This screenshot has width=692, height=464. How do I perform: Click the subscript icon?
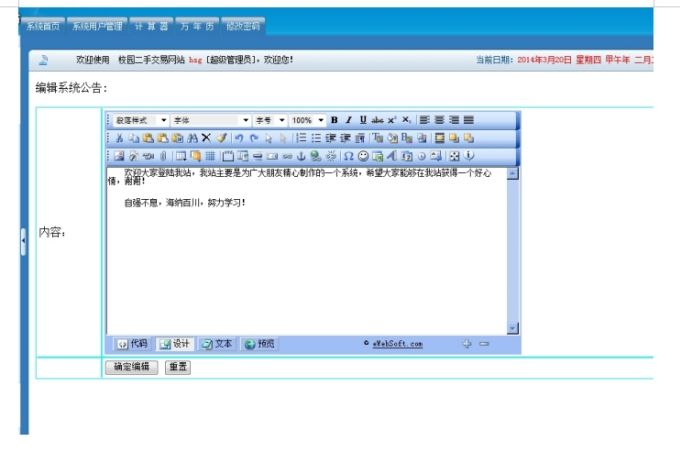(x=406, y=120)
